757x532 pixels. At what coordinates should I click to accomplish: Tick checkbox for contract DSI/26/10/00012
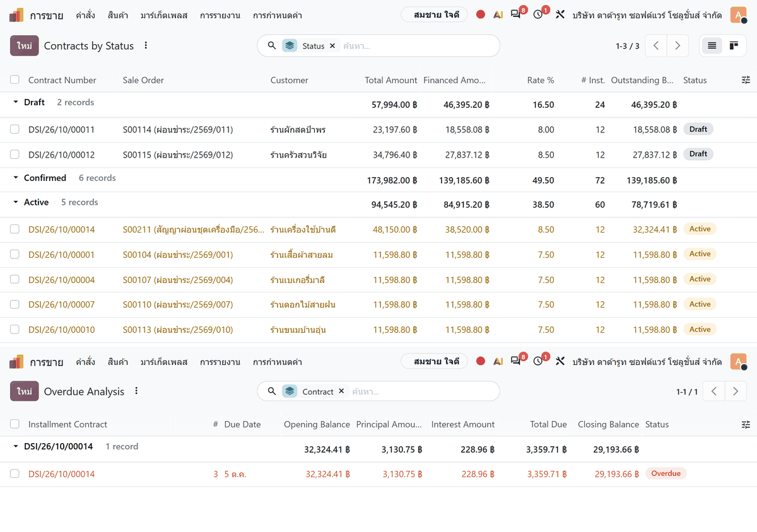pos(15,155)
